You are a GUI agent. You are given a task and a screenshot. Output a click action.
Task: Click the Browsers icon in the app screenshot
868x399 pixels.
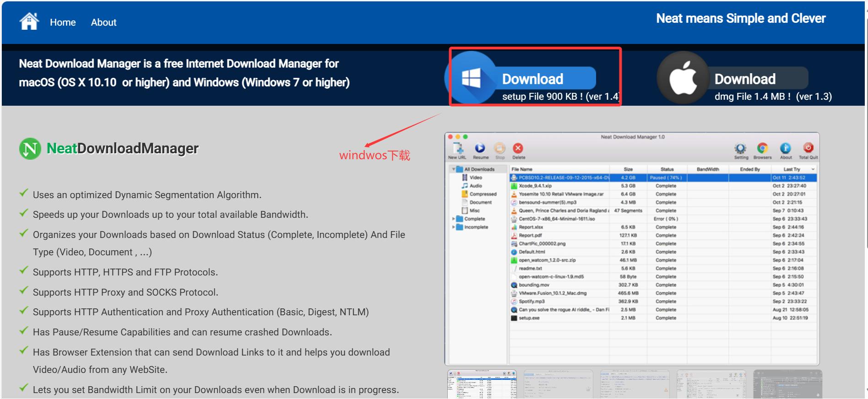(762, 148)
